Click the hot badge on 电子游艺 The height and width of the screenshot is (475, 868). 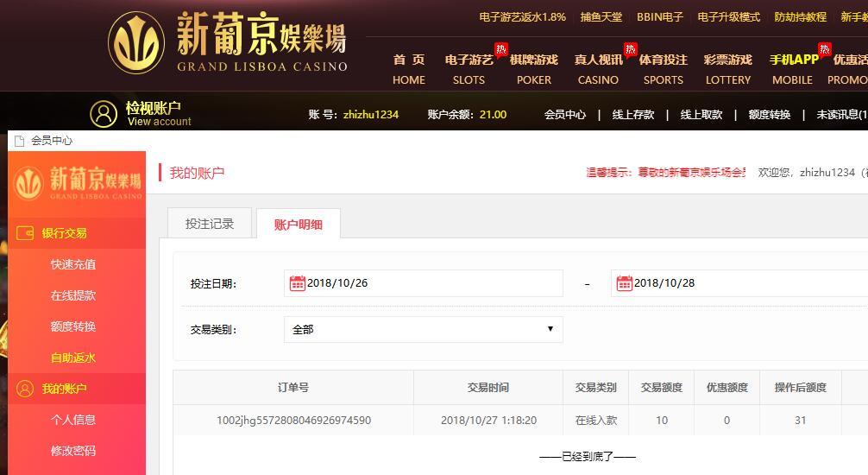pos(501,50)
